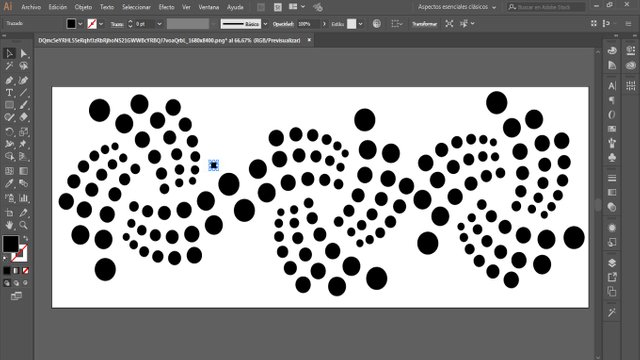Switch to gradient mode button

[16, 271]
